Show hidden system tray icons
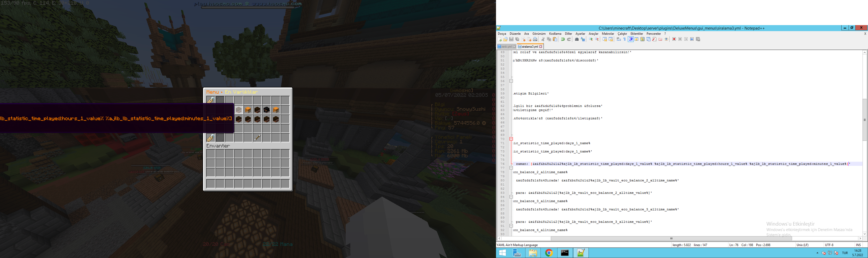The image size is (868, 258). tap(817, 253)
